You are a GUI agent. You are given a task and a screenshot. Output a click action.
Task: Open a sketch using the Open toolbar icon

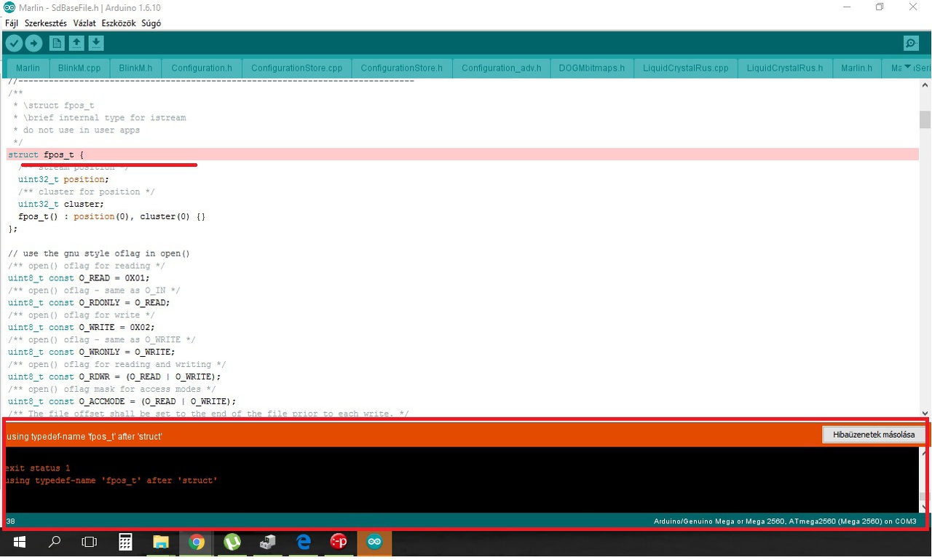(76, 44)
